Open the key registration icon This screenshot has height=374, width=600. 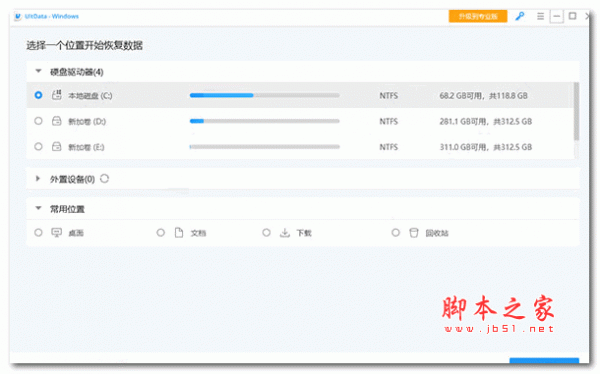[520, 16]
